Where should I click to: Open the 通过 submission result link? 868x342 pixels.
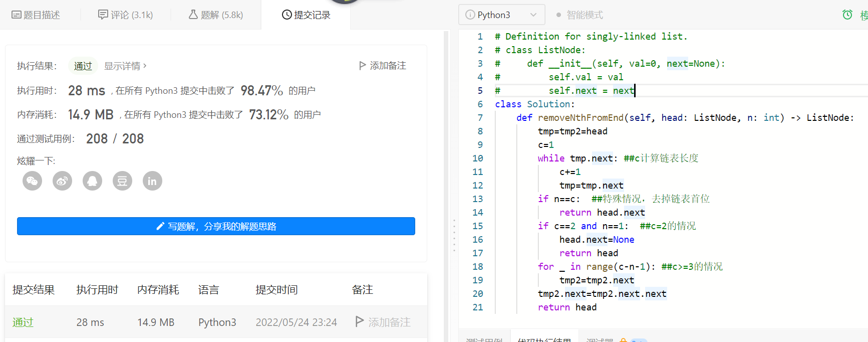tap(23, 322)
